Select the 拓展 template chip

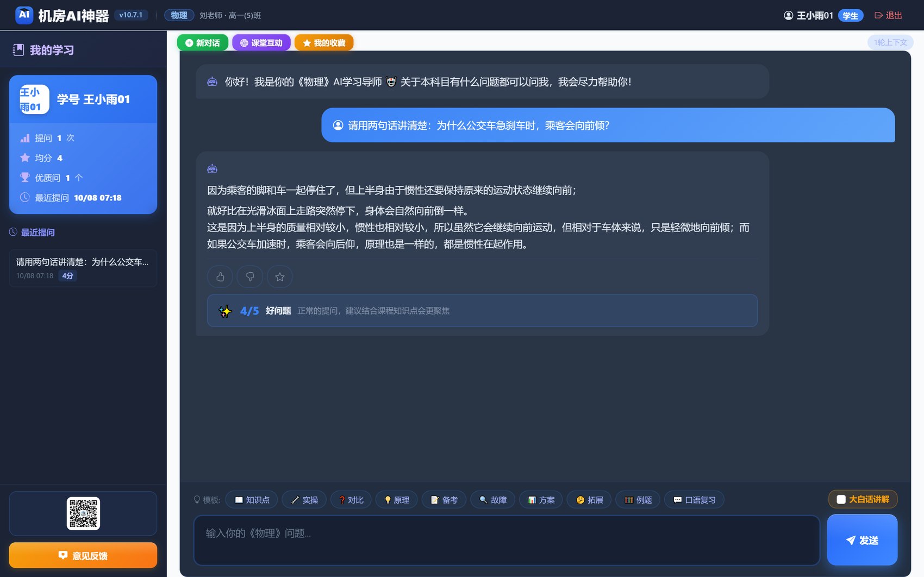coord(589,500)
